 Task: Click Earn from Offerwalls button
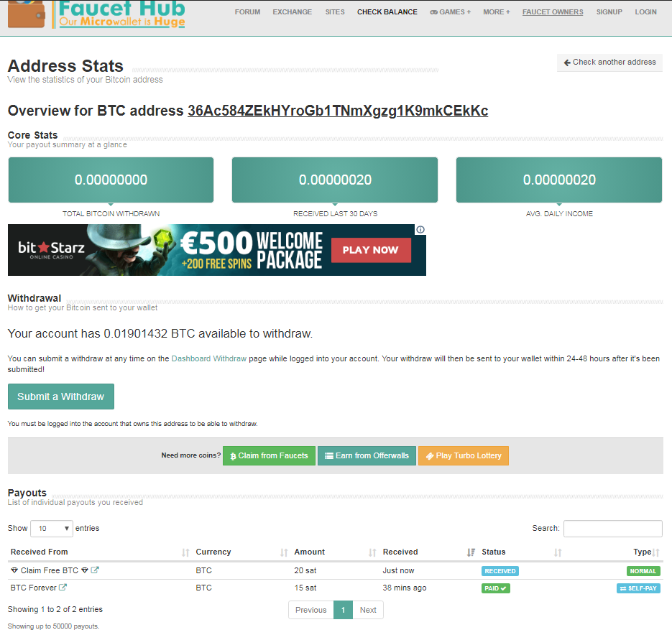tap(367, 455)
